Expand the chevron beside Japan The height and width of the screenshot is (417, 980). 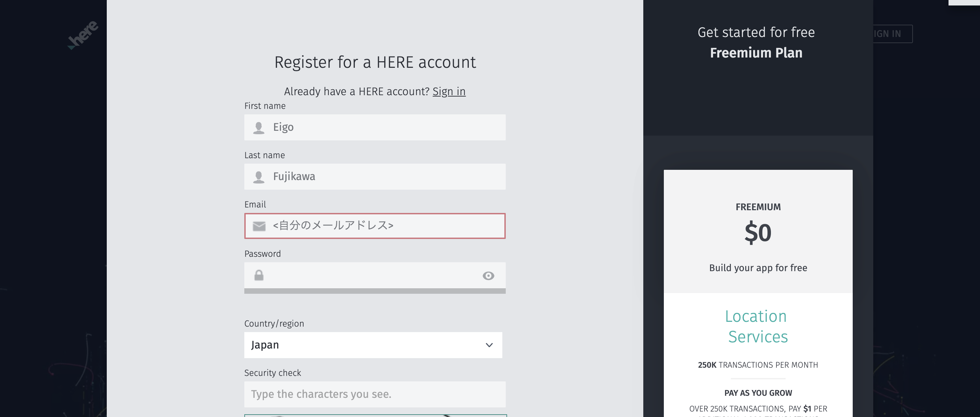click(489, 345)
